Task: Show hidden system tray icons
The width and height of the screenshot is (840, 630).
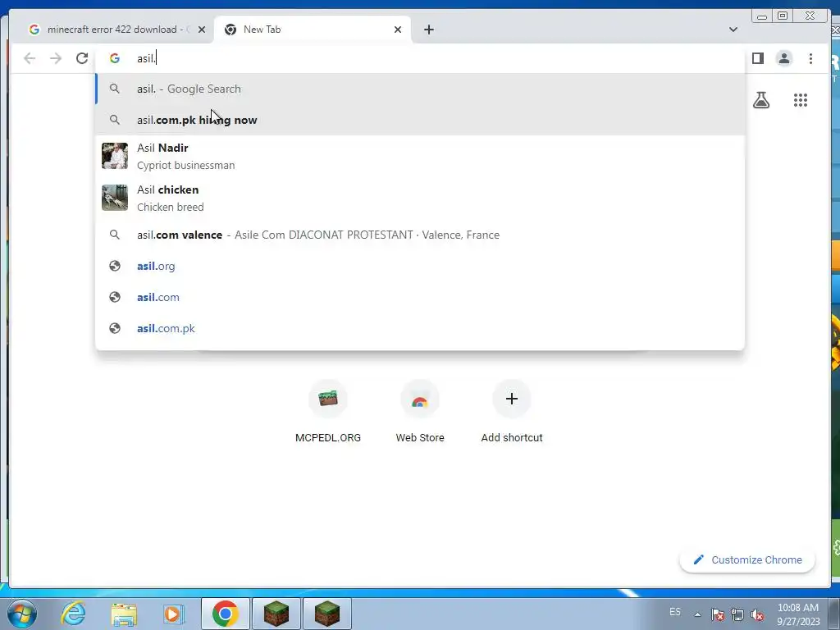Action: (x=697, y=614)
